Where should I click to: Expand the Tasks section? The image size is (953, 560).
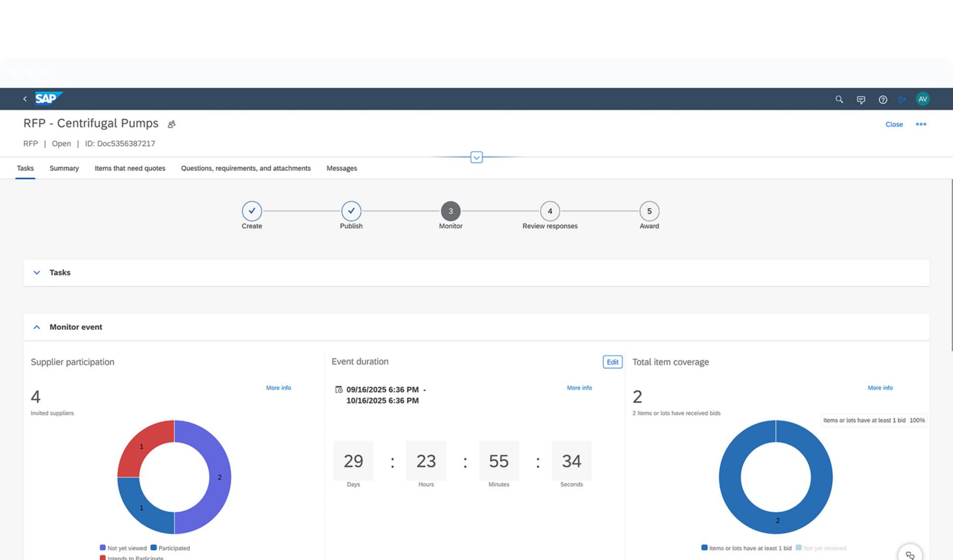[37, 273]
